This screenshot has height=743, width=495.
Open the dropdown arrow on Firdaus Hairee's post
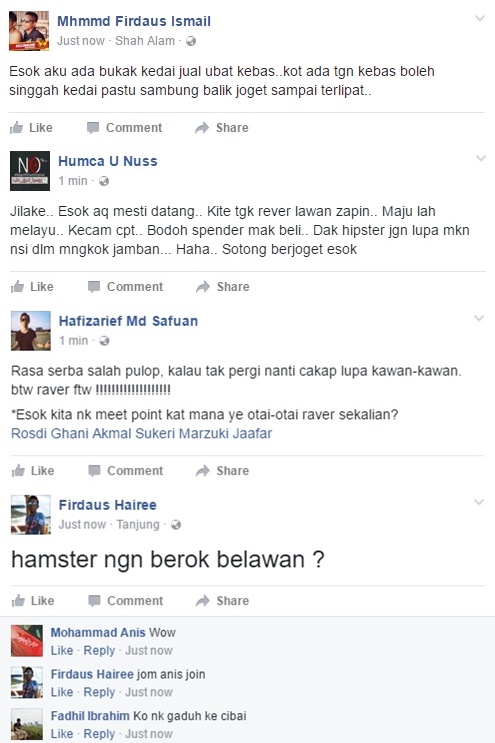pos(479,502)
